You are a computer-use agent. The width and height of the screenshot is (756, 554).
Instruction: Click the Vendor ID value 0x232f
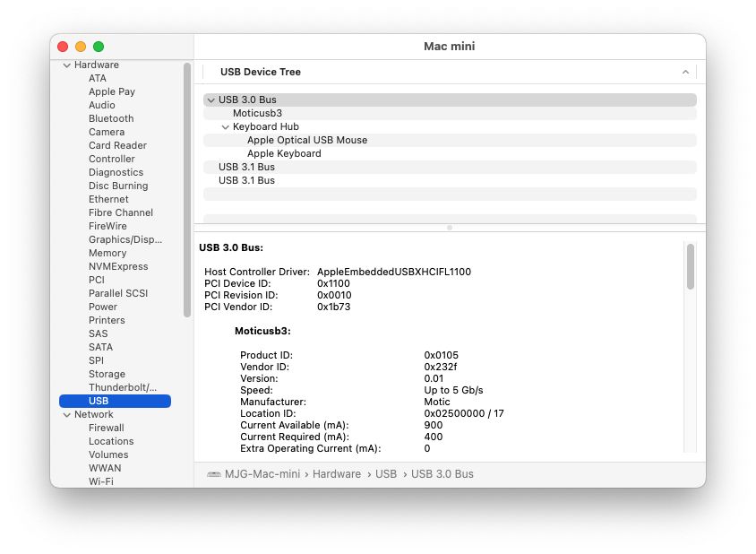coord(441,368)
